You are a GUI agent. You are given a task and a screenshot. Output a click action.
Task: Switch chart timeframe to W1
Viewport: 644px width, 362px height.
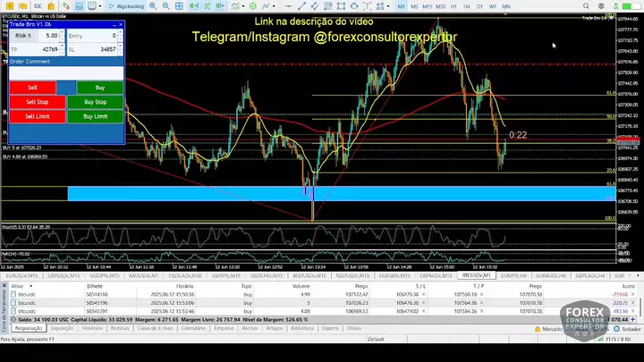493,6
